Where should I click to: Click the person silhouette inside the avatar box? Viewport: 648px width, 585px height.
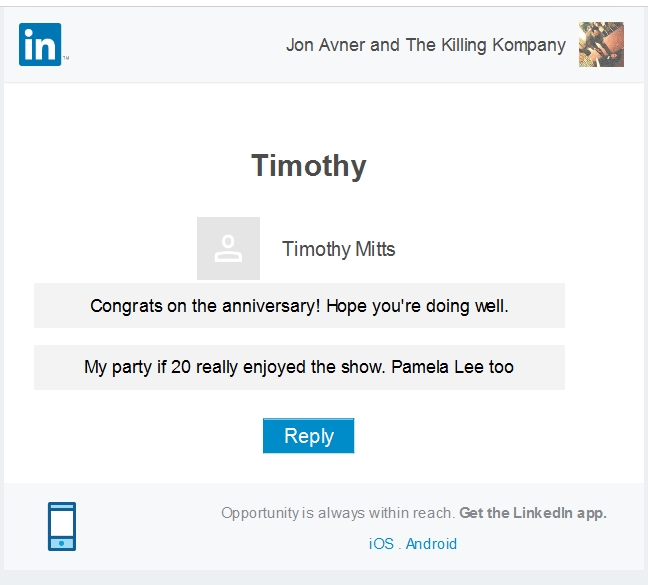[x=228, y=249]
